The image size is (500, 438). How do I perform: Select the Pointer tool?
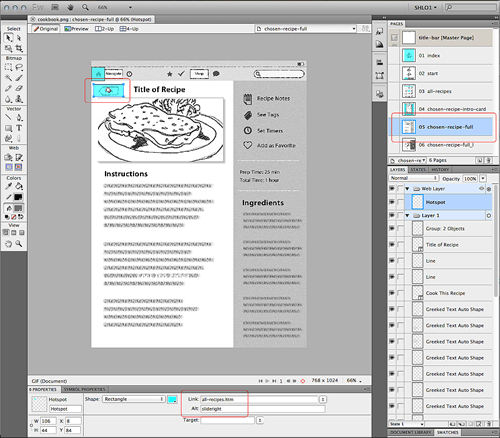tap(8, 38)
